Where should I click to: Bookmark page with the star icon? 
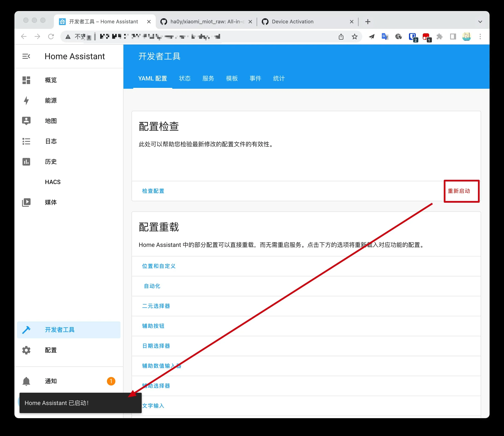(x=355, y=37)
